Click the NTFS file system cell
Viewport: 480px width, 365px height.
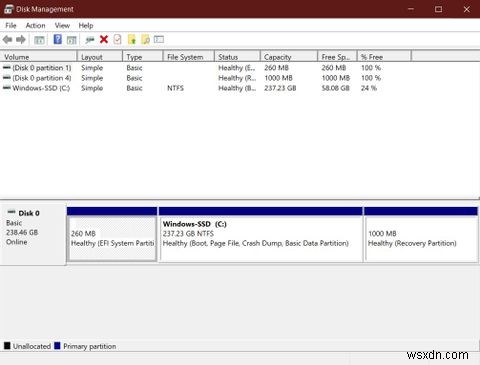[175, 88]
